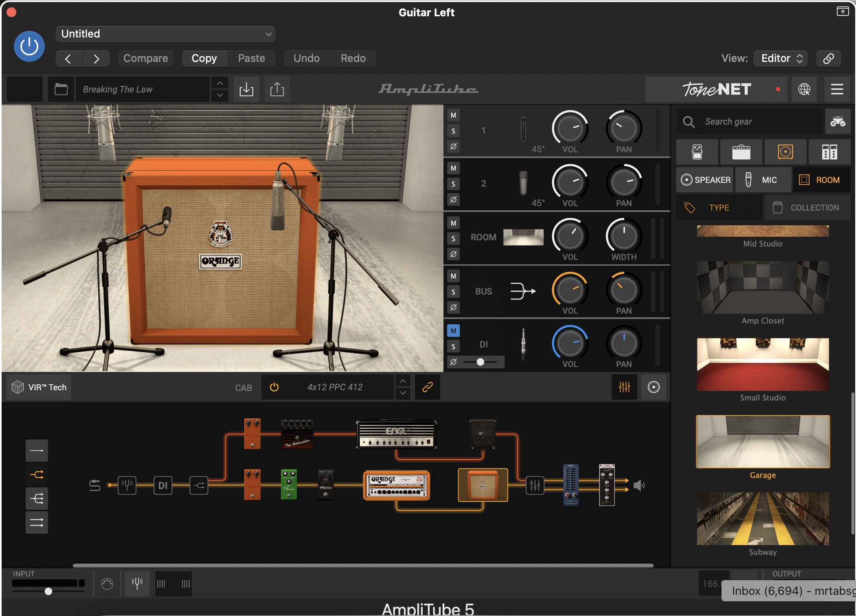Solo mic channel 2
The image size is (856, 616).
(453, 184)
